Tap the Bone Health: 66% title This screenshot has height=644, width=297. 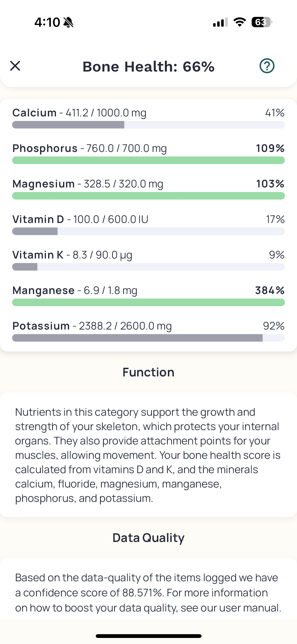pos(148,67)
